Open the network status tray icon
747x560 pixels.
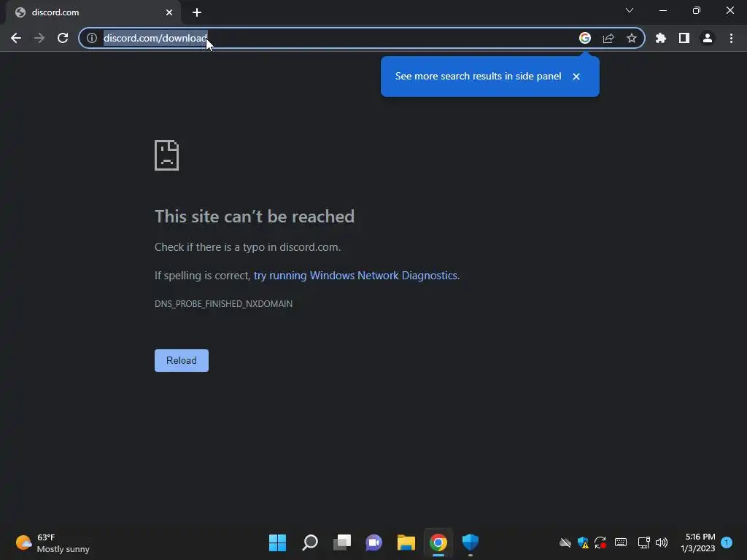coord(643,542)
